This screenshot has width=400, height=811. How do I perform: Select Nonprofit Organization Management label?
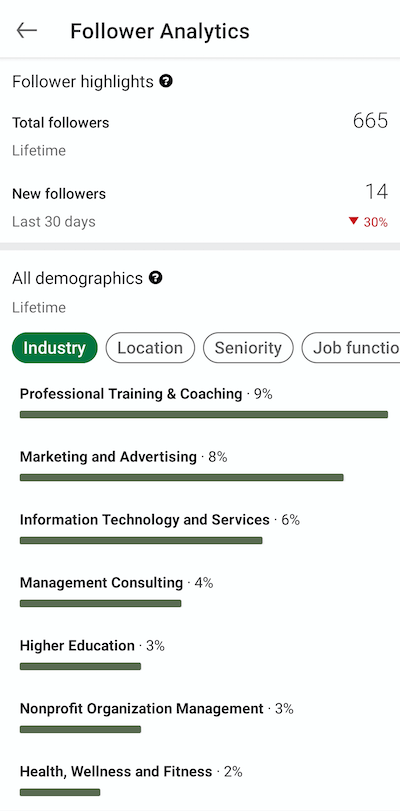pos(142,709)
